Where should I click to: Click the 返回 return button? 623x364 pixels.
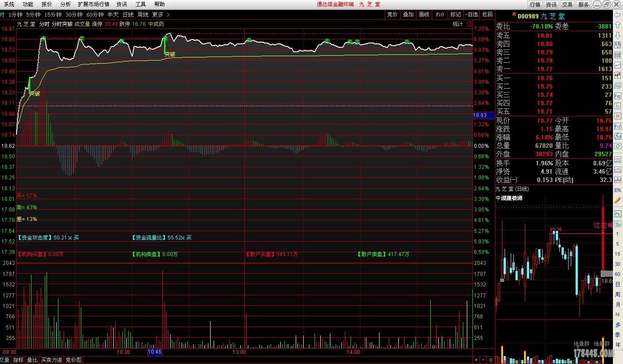pyautogui.click(x=487, y=14)
